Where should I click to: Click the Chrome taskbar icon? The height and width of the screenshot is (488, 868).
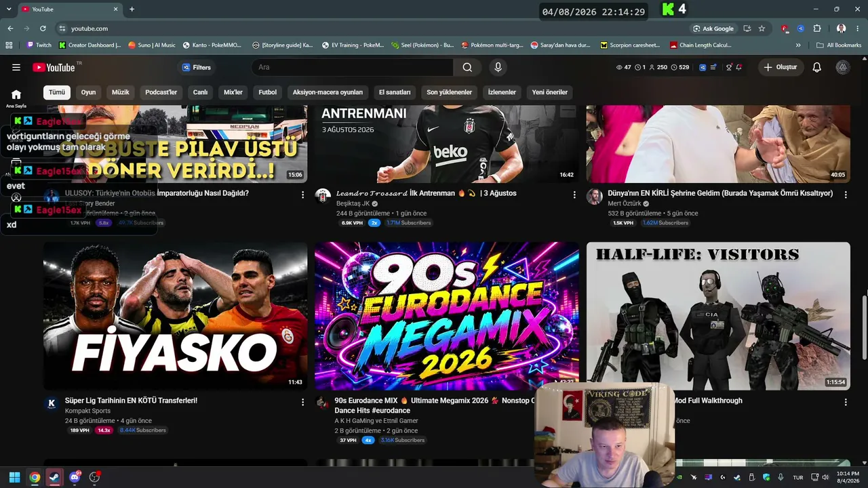(x=35, y=477)
